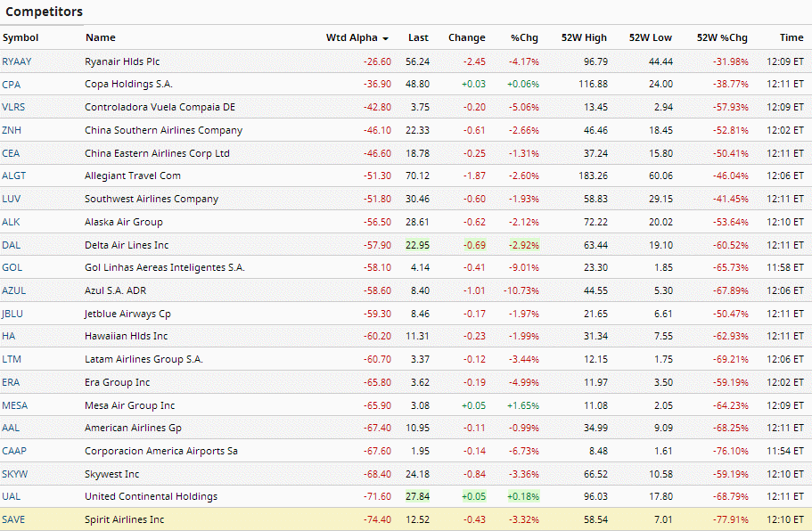Sort table by Name column header

pyautogui.click(x=101, y=37)
